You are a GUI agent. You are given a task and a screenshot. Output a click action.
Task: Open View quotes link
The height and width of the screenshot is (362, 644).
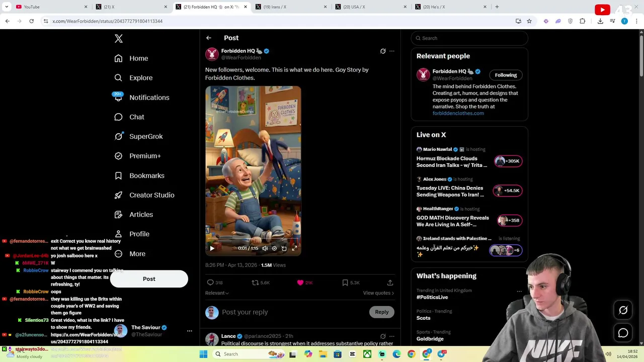coord(378,293)
